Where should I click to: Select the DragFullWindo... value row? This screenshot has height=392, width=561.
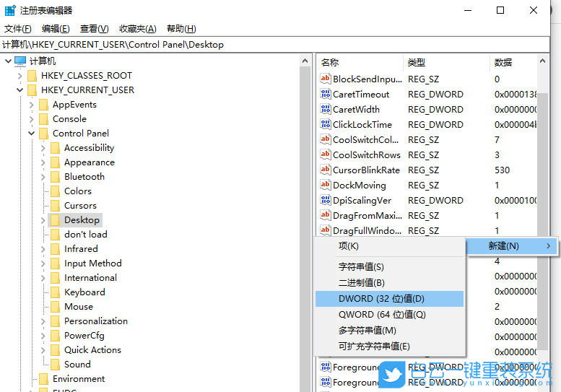click(428, 231)
